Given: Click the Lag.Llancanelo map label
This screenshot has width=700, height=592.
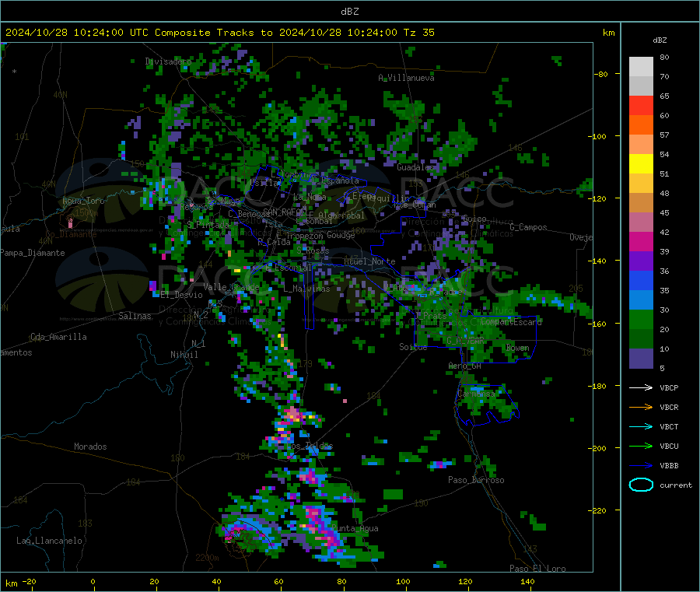Looking at the screenshot, I should [49, 541].
